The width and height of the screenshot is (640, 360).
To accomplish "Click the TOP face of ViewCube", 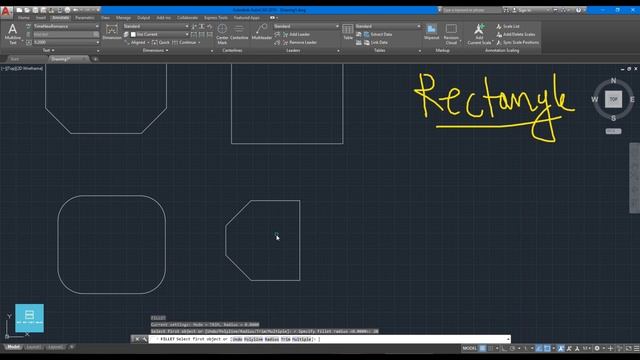I will click(x=613, y=99).
